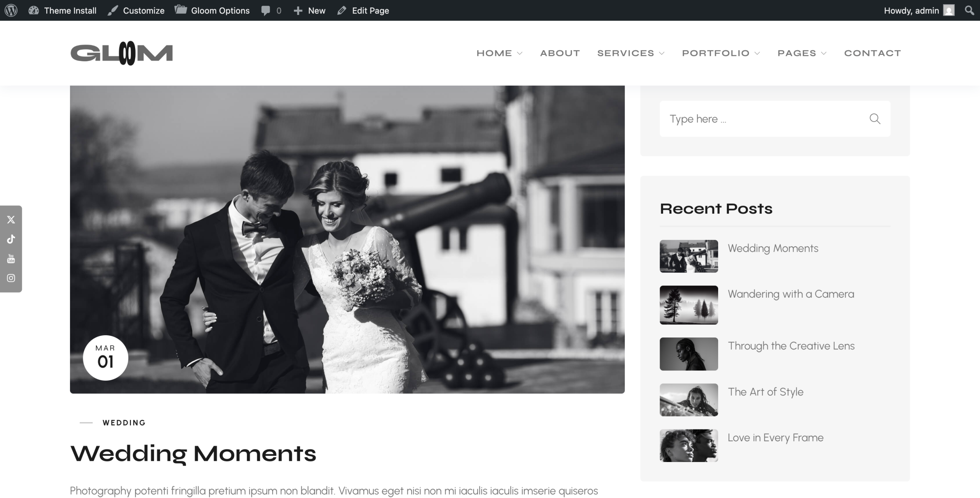
Task: Click the Pages menu label
Action: (x=797, y=53)
